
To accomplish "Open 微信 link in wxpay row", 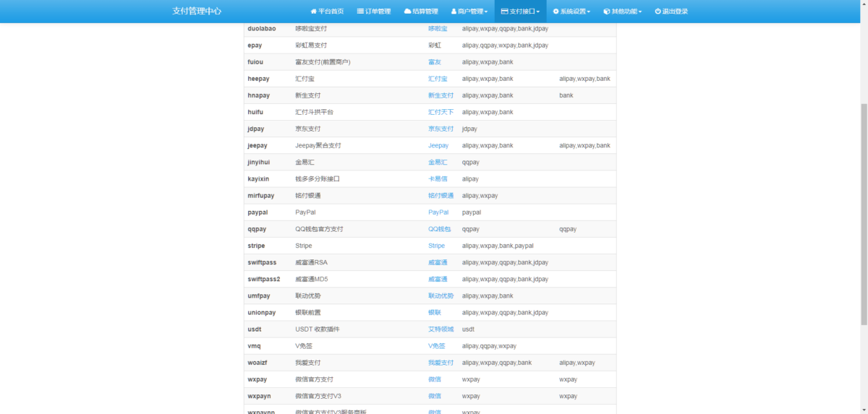I will point(434,379).
